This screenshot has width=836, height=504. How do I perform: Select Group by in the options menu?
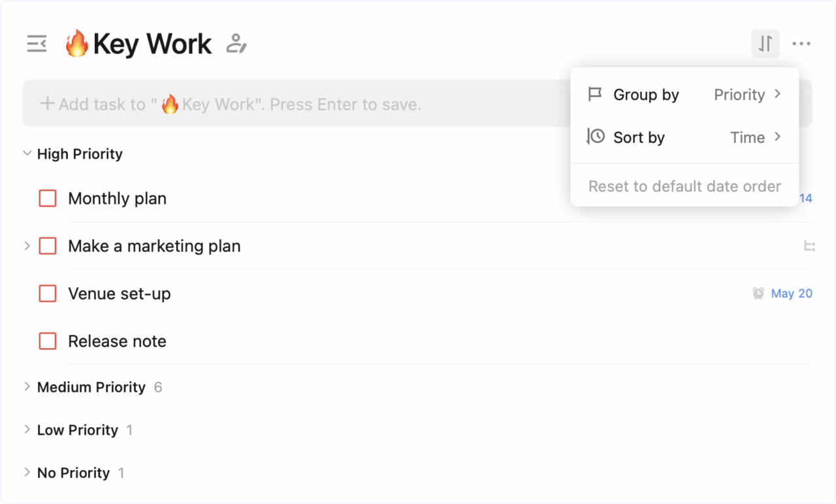coord(646,94)
